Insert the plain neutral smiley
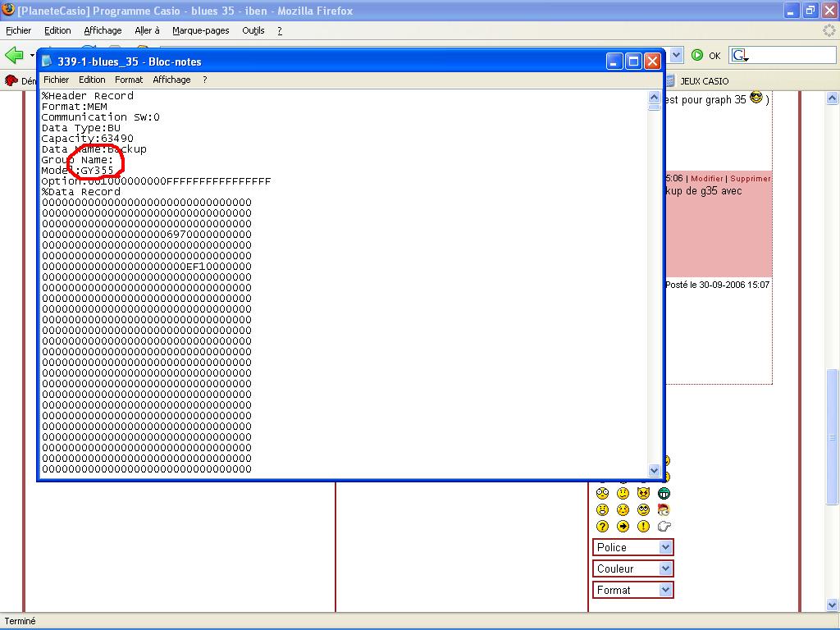The width and height of the screenshot is (840, 630). point(623,493)
